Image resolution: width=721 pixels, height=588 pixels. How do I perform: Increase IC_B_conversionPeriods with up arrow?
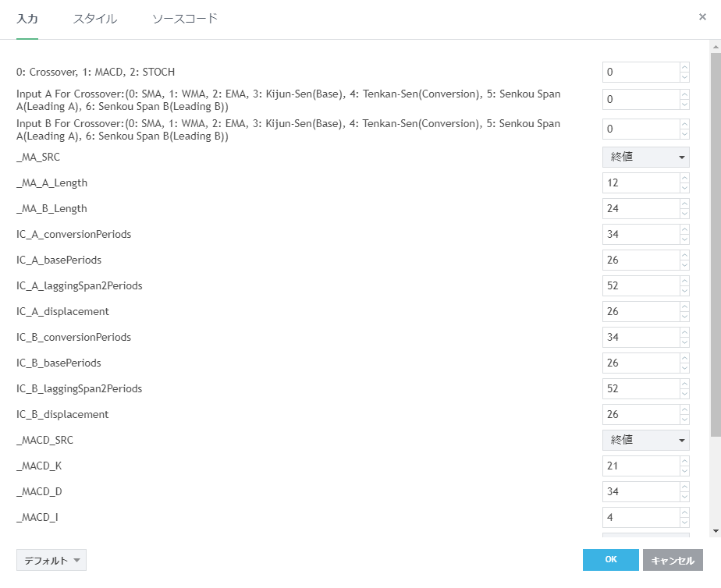click(x=684, y=332)
